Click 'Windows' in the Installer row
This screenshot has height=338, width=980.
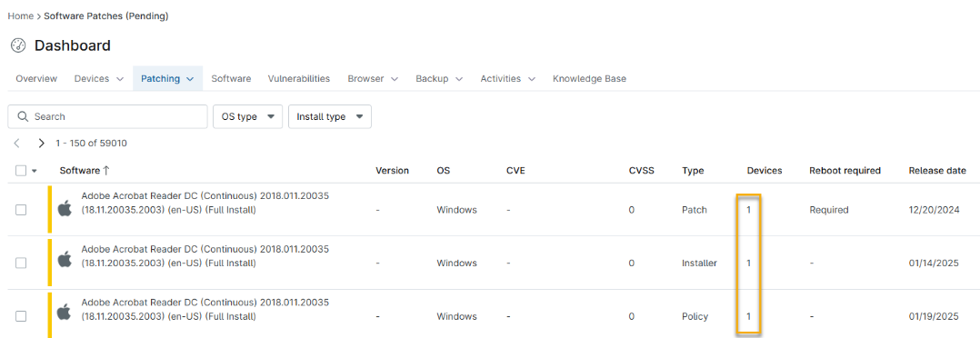point(457,263)
